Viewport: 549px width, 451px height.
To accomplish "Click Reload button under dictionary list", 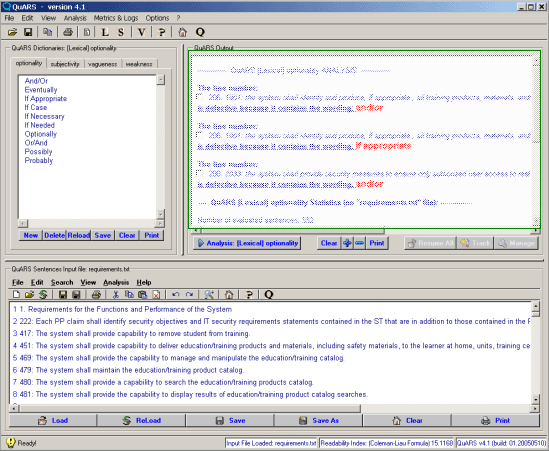I will point(78,235).
